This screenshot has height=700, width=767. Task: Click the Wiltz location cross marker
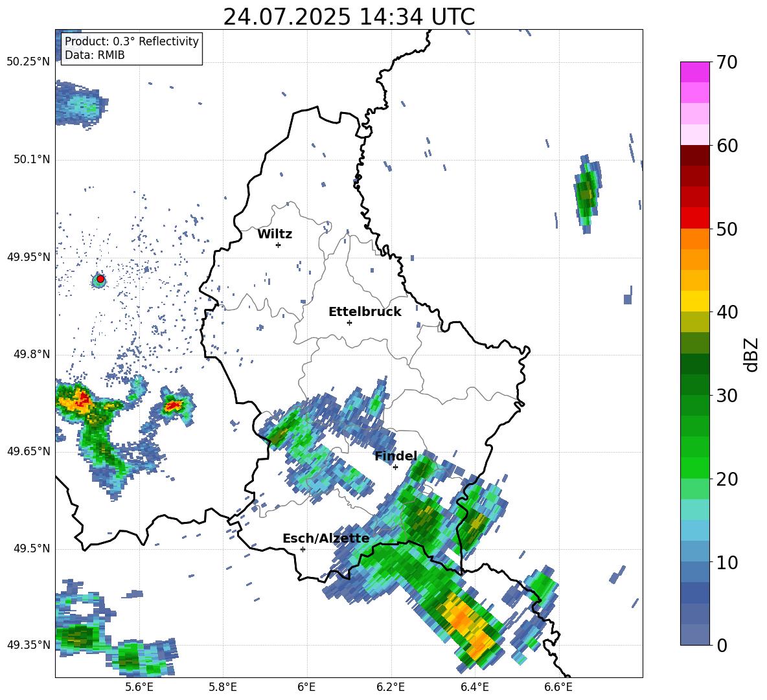tap(279, 245)
